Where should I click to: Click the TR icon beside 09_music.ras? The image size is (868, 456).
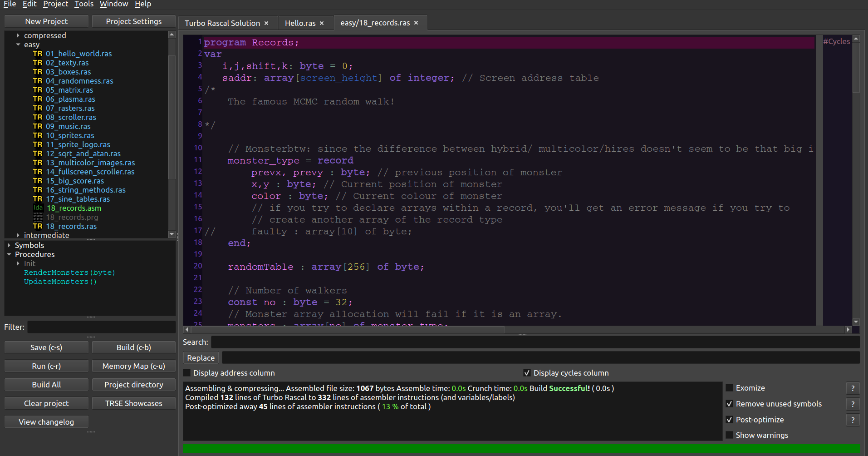(37, 126)
